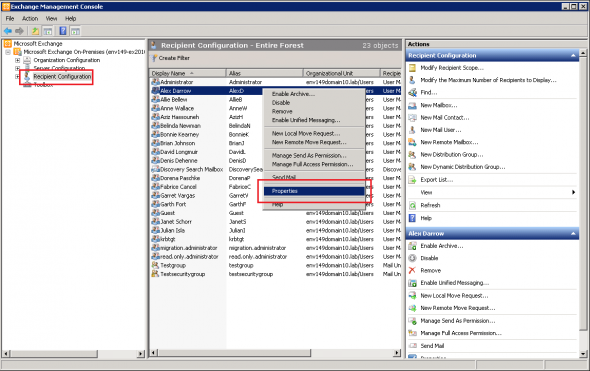Click Enable Unified Messaging icon in Actions
The height and width of the screenshot is (371, 590).
412,283
